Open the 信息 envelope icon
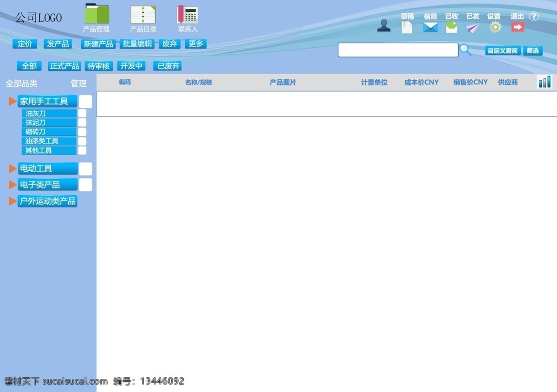 click(430, 27)
